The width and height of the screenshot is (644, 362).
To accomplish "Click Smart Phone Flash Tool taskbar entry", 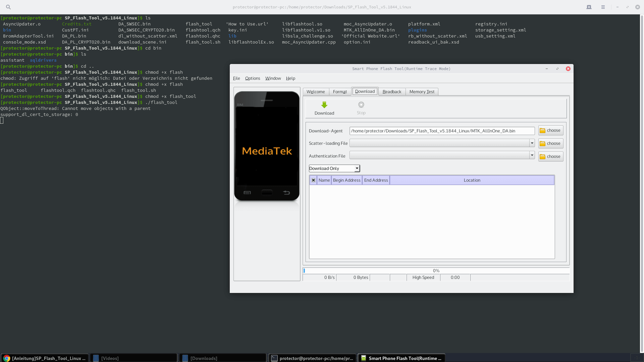I will [401, 358].
